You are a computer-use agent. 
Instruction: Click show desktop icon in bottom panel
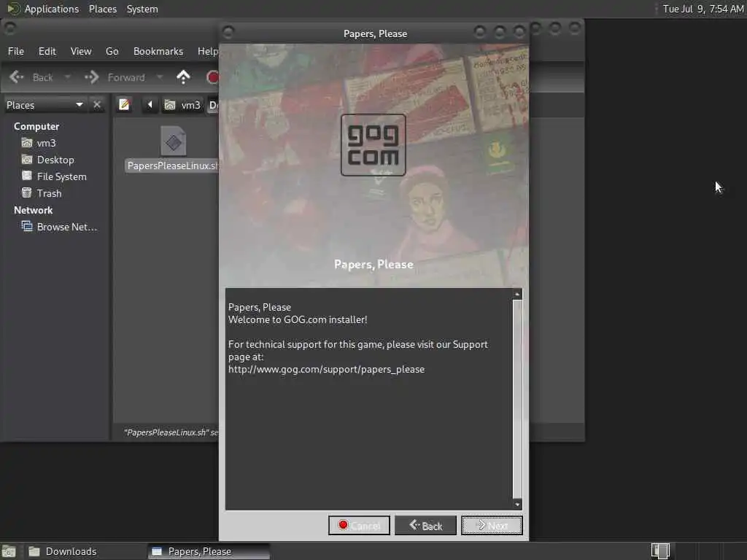point(9,551)
